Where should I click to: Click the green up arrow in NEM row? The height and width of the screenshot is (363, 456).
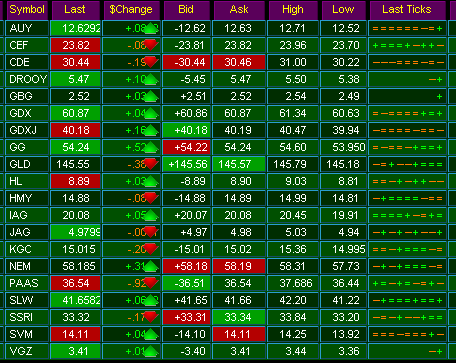(151, 266)
